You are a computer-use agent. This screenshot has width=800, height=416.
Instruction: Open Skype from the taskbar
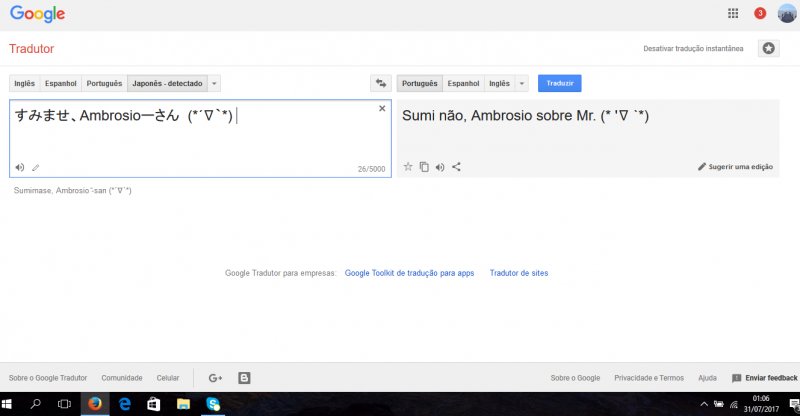point(213,404)
